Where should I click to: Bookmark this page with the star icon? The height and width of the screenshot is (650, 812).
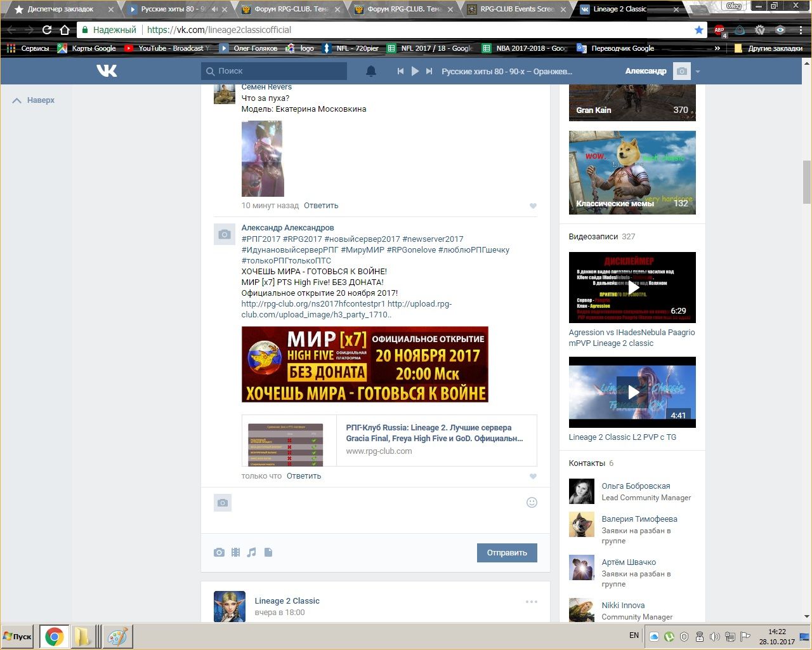(x=699, y=30)
